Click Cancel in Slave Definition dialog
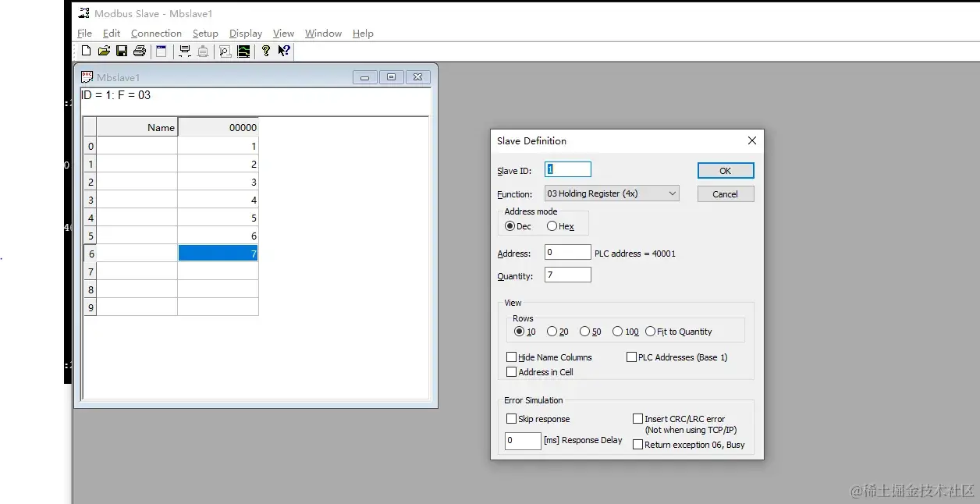The height and width of the screenshot is (504, 980). [725, 194]
